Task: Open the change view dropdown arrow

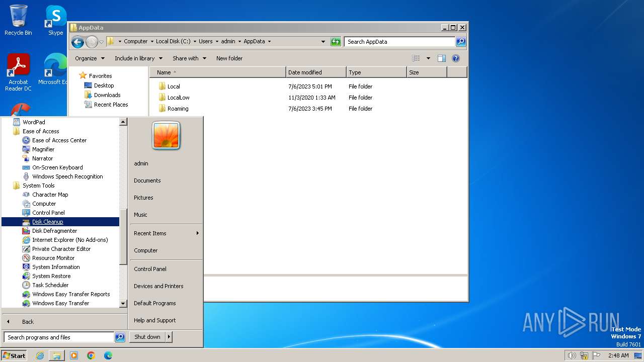Action: (x=428, y=58)
